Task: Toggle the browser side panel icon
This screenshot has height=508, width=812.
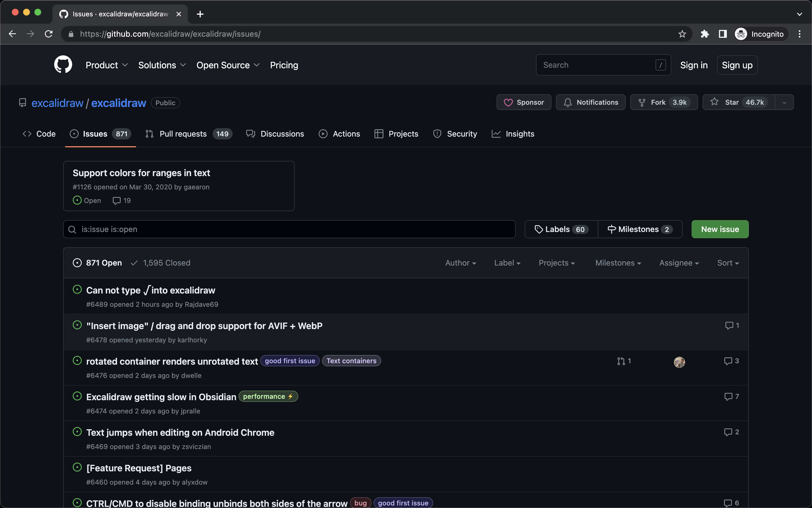Action: [x=723, y=34]
